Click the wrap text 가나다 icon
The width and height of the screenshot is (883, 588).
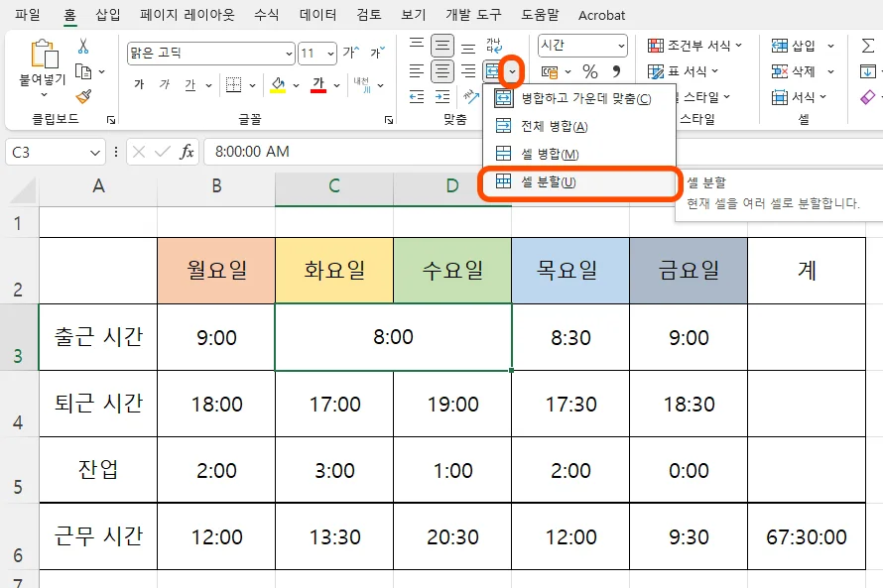pyautogui.click(x=494, y=45)
